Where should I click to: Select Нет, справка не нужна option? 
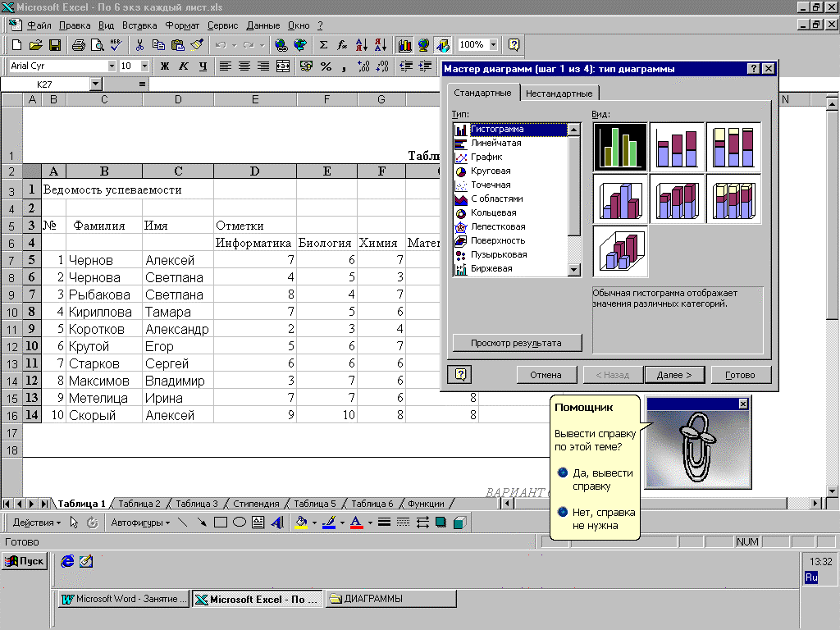click(x=596, y=518)
